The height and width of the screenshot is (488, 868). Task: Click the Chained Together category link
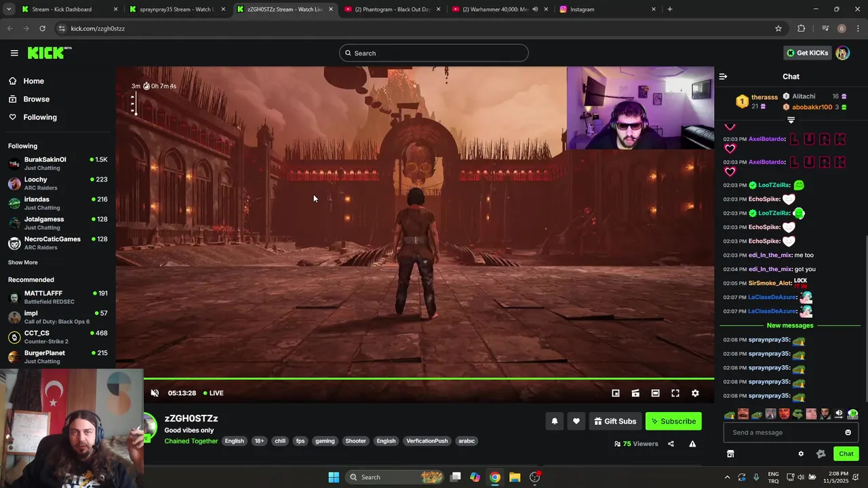click(x=191, y=441)
